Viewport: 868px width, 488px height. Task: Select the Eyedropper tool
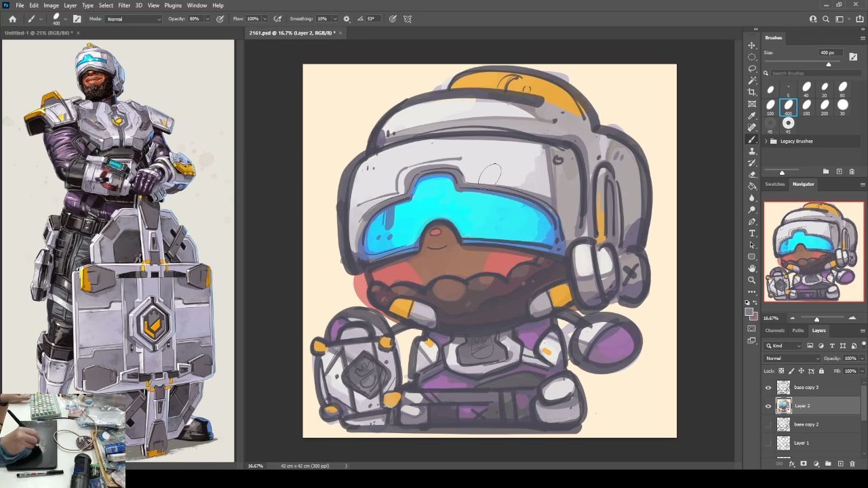(751, 116)
